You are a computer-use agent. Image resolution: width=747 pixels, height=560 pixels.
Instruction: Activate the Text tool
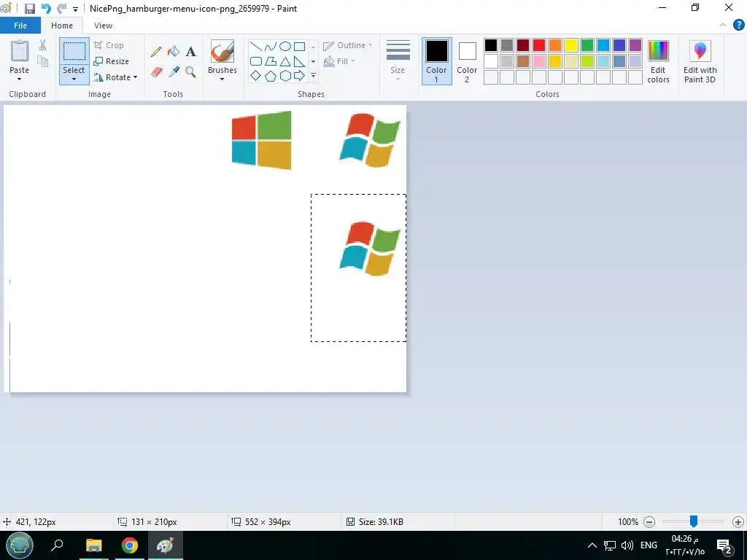pyautogui.click(x=190, y=52)
